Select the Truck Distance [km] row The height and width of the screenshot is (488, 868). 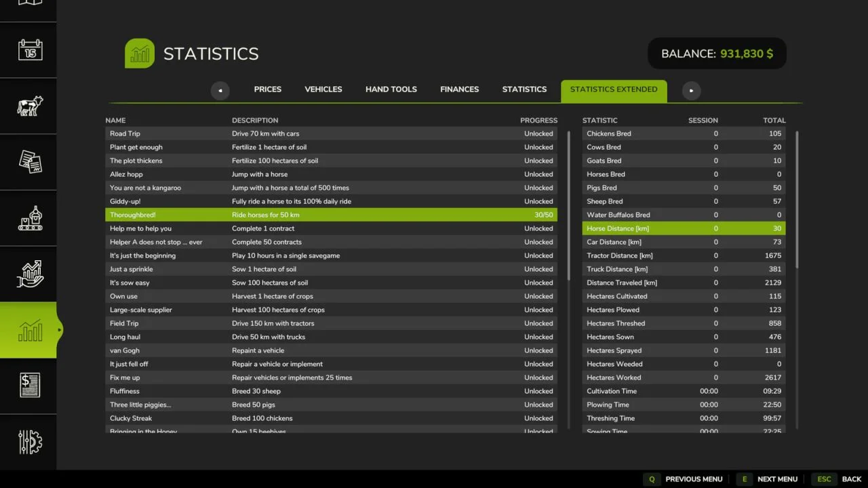coord(684,269)
